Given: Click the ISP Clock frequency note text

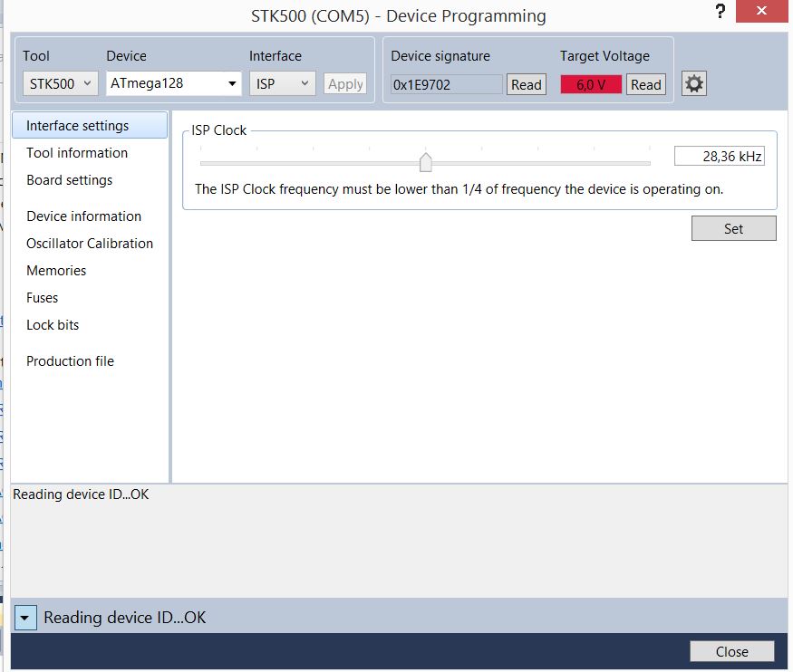Looking at the screenshot, I should tap(459, 189).
